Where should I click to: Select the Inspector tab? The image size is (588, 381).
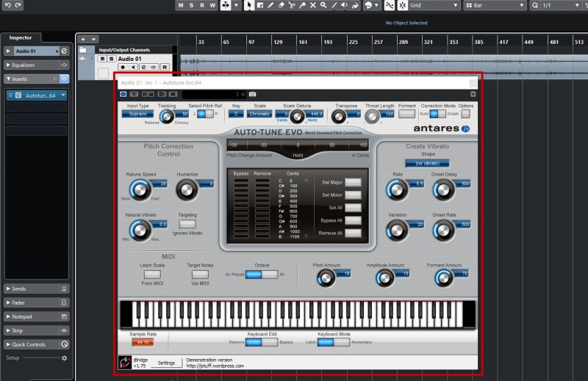(21, 37)
